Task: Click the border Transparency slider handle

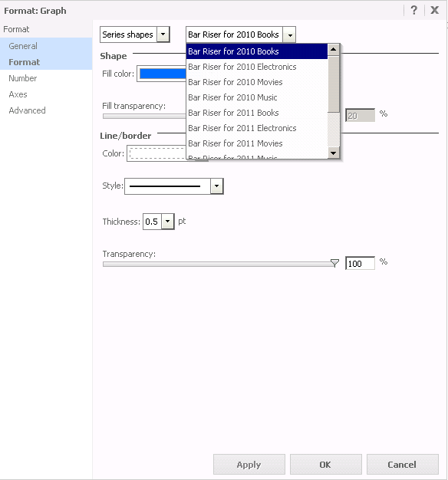Action: click(x=334, y=263)
